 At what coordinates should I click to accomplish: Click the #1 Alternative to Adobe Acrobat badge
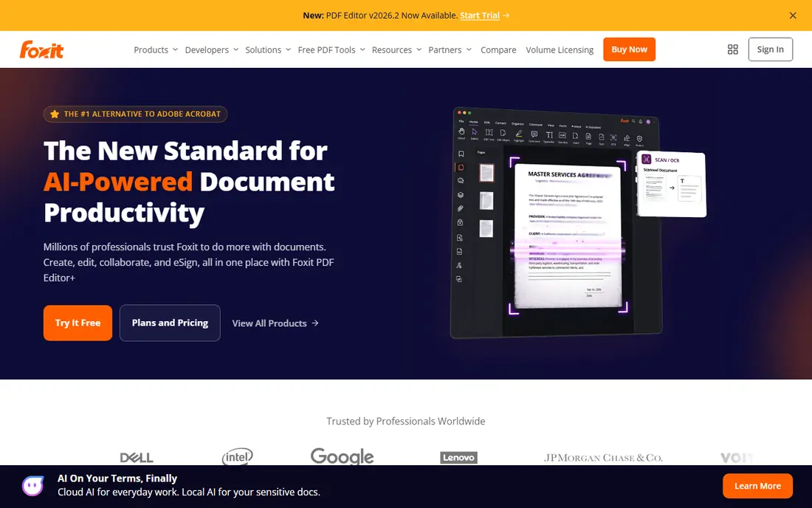click(135, 114)
